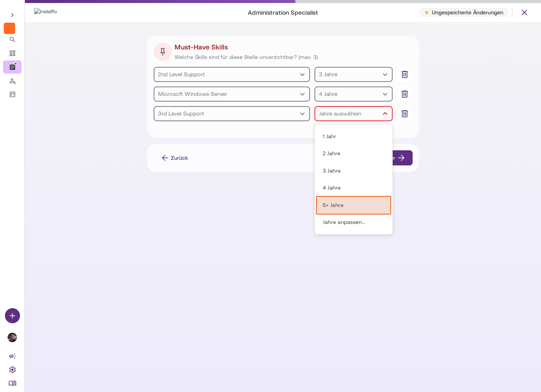Open the Microsoft Windows Server skill dropdown
Image resolution: width=541 pixels, height=392 pixels.
point(232,94)
